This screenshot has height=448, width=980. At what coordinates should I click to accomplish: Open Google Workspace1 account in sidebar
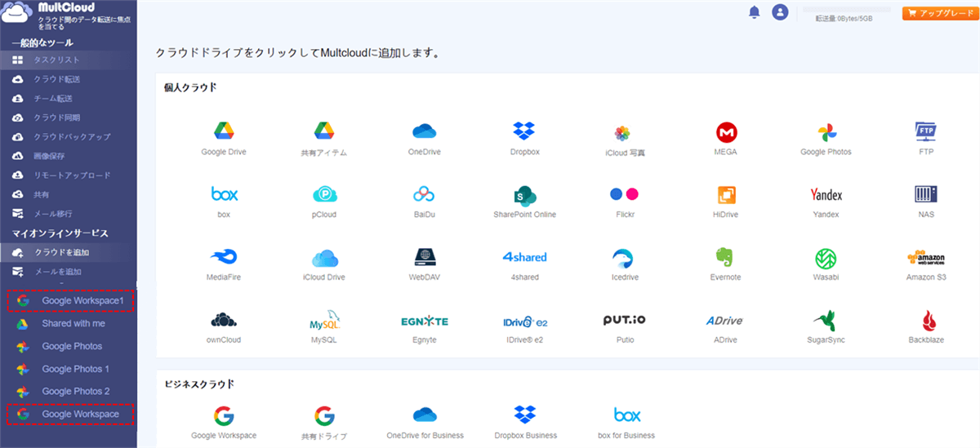[82, 301]
